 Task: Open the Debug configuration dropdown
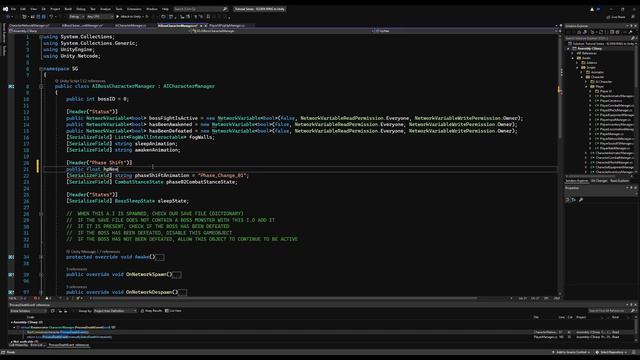coord(76,17)
